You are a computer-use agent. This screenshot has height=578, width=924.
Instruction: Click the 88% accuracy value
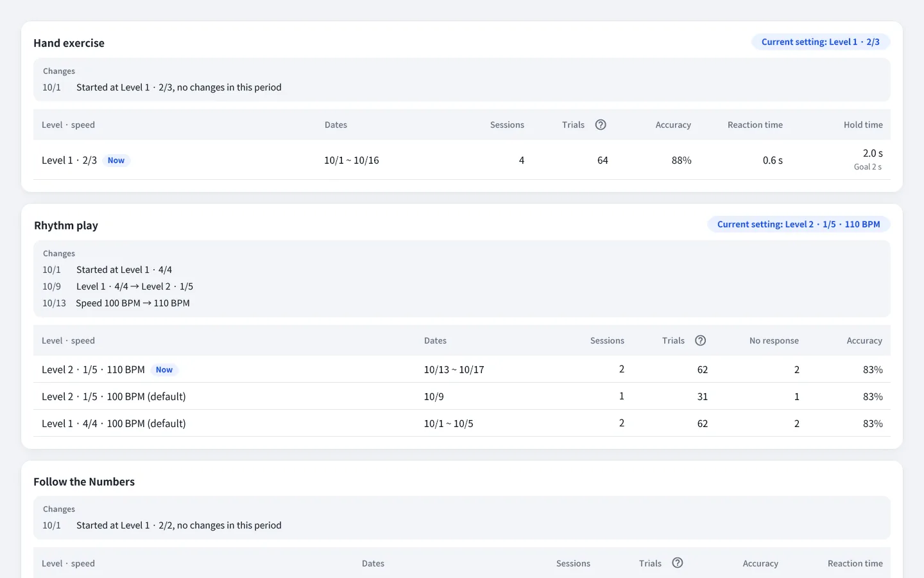click(x=681, y=161)
